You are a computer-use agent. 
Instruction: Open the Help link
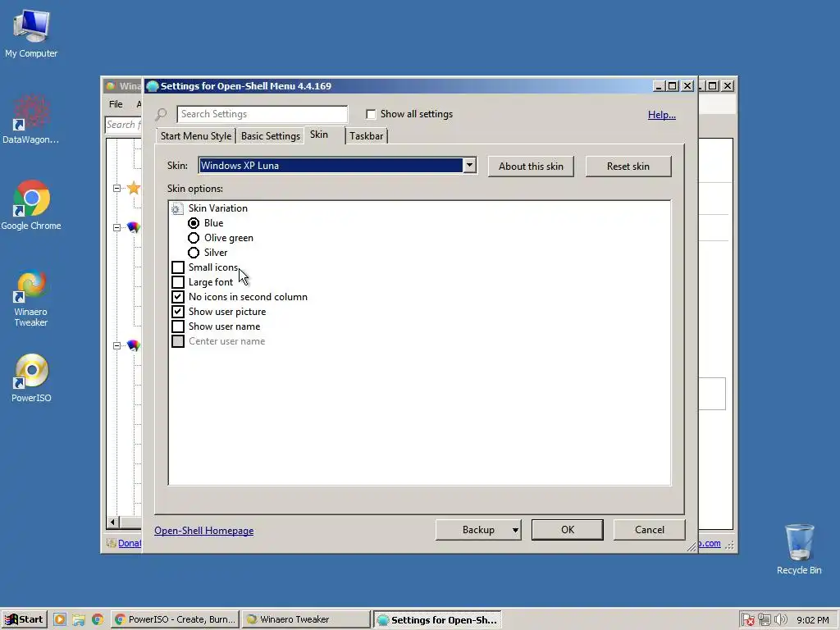click(x=662, y=115)
